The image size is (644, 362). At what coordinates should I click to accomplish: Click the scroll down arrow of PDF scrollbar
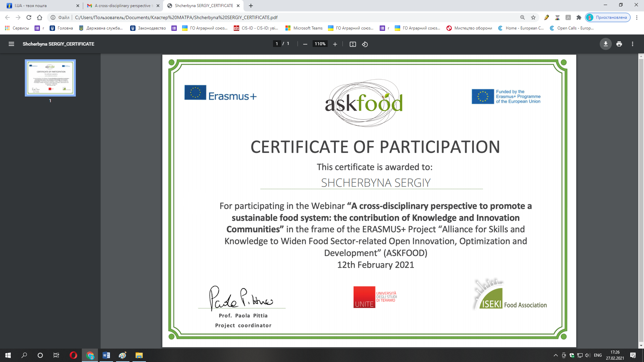[641, 346]
